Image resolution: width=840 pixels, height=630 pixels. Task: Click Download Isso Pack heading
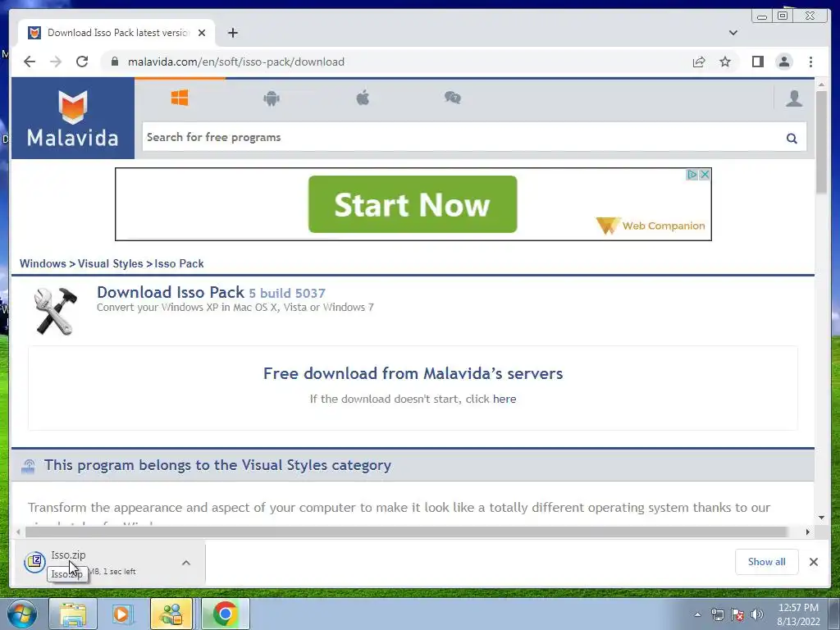pos(211,293)
